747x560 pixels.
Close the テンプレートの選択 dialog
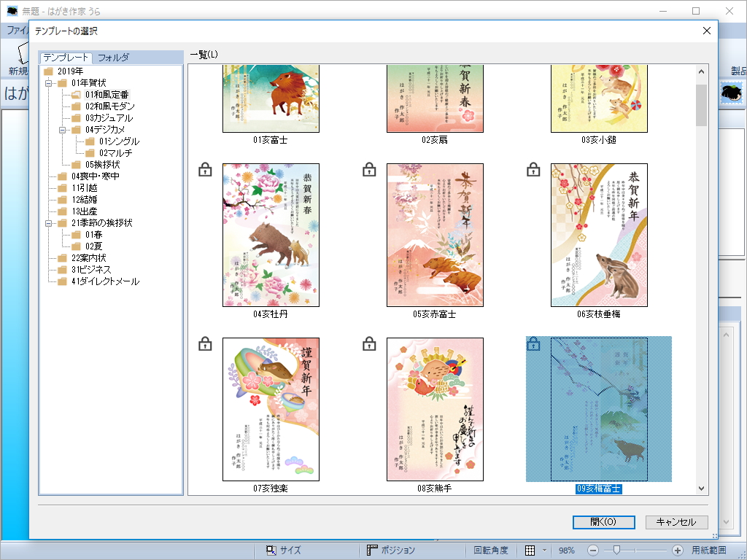pos(707,31)
